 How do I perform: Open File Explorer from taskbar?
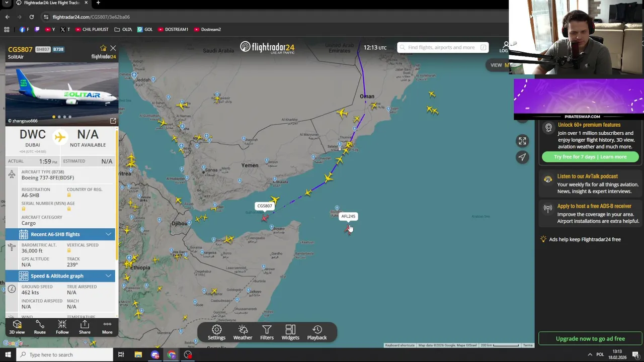point(138,354)
